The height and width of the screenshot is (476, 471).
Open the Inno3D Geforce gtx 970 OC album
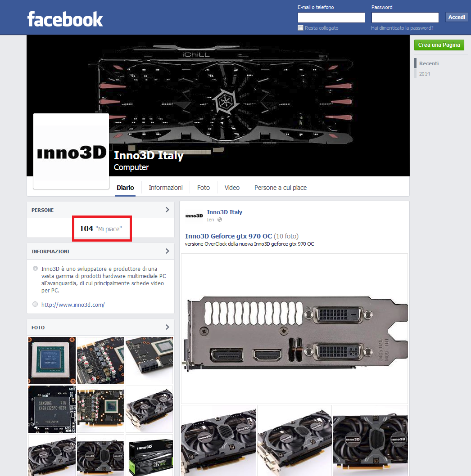(228, 236)
